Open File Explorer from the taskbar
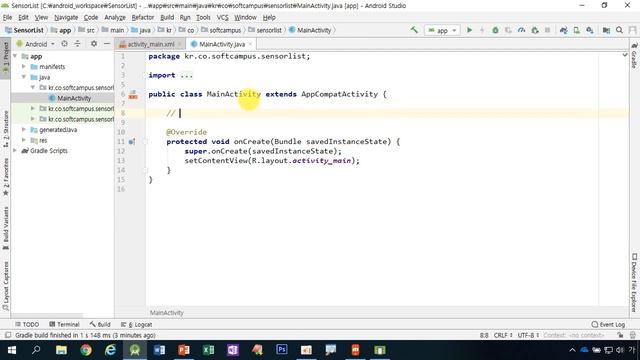 click(62, 350)
